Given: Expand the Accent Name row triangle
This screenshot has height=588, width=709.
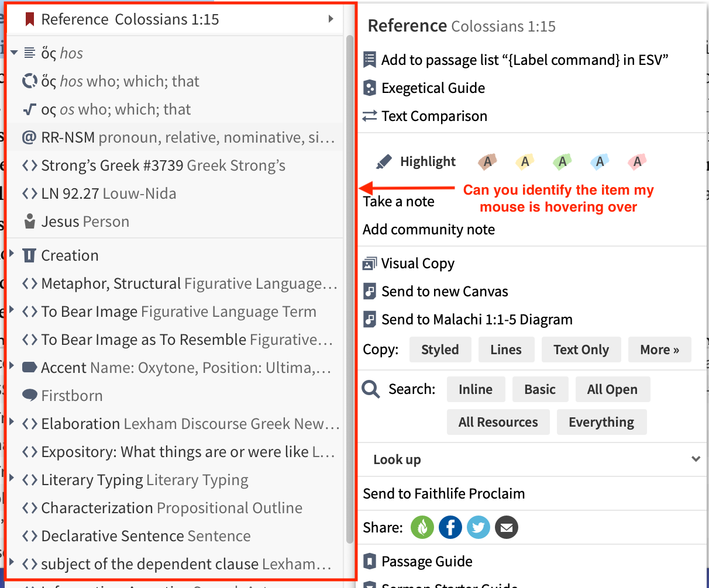Looking at the screenshot, I should point(11,366).
